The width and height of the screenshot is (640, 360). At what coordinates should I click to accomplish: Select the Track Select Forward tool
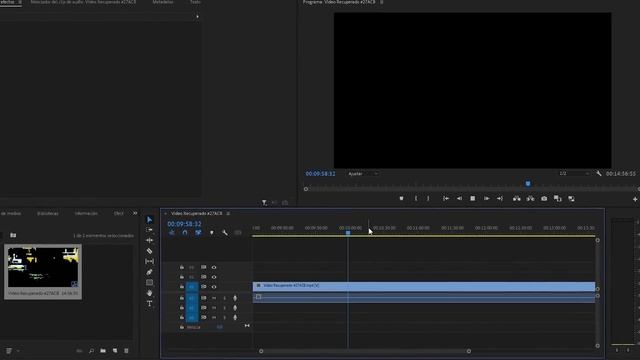149,230
